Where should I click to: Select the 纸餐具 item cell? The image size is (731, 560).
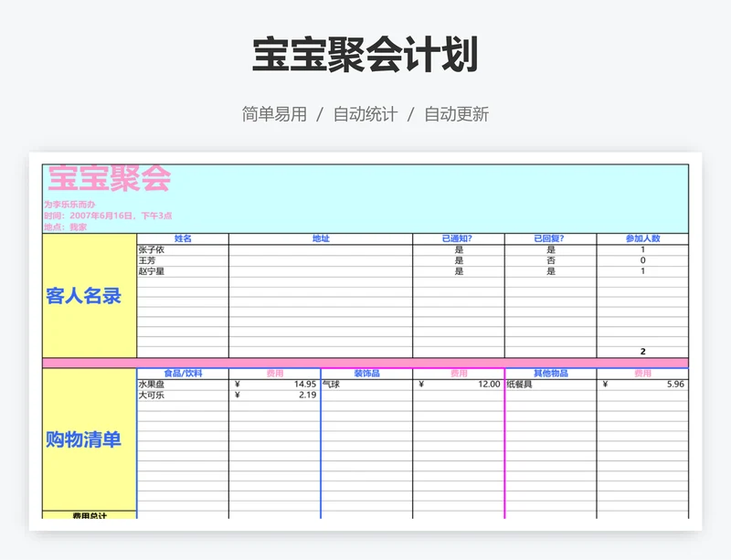point(551,385)
